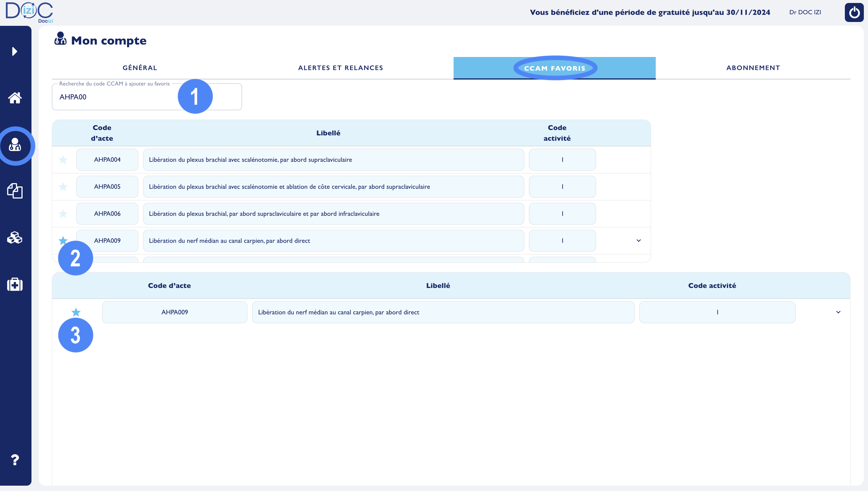Viewport: 868px width, 491px height.
Task: Open the documents icon in sidebar
Action: click(x=15, y=191)
